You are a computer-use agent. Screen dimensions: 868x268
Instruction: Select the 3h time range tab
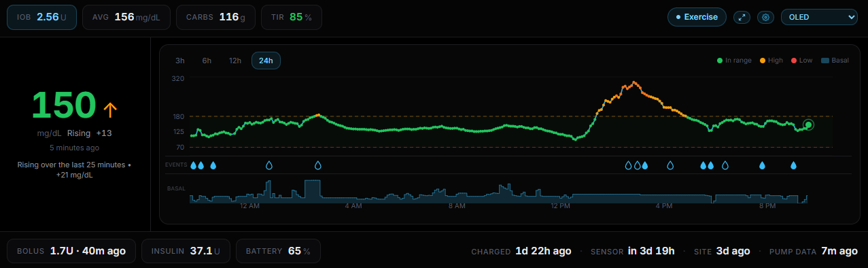click(x=180, y=61)
